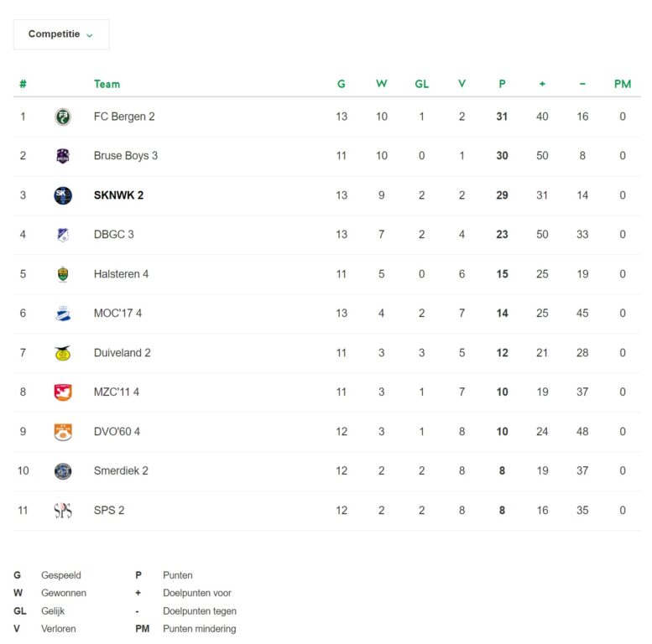Click the PM column header
Viewport: 652px width, 644px height.
point(623,85)
